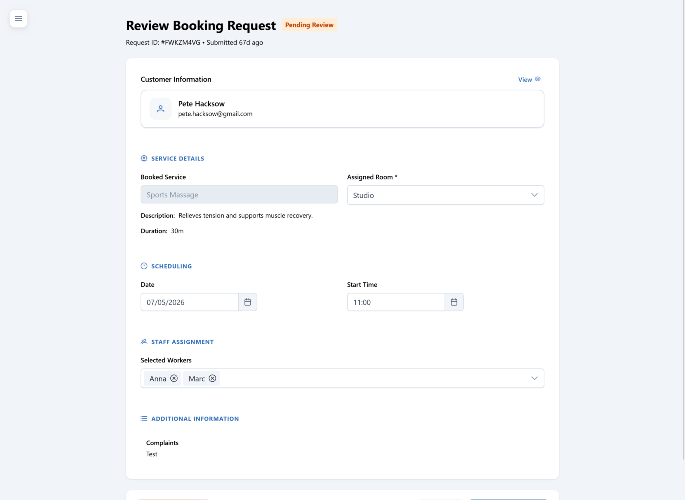This screenshot has width=685, height=500.
Task: Remove Marc from selected workers
Action: [x=212, y=378]
